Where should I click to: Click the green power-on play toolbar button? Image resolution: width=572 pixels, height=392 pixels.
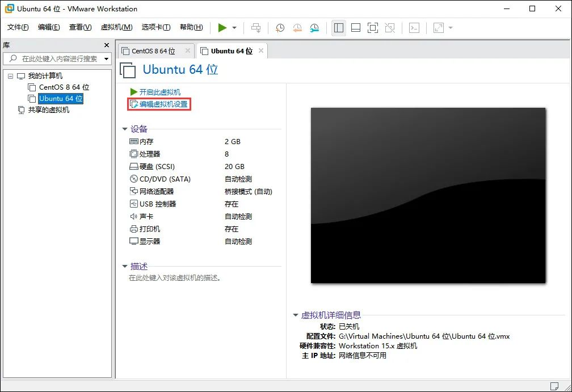click(222, 28)
